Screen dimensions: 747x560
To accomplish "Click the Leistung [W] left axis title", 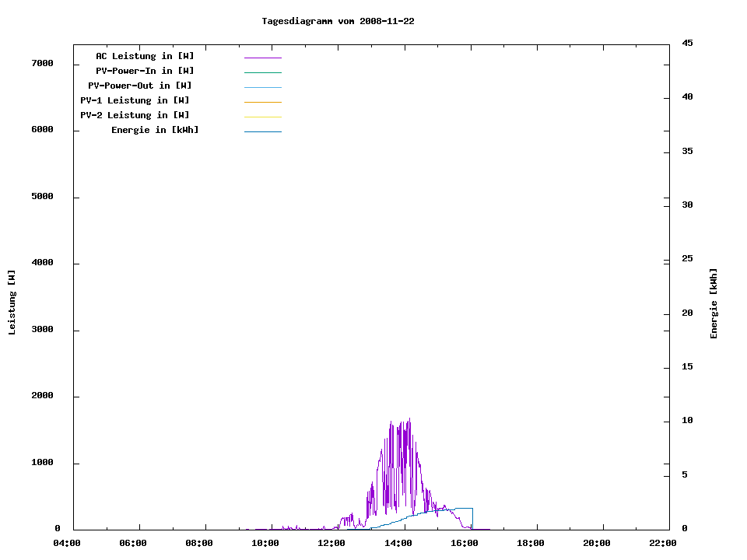I will click(x=12, y=303).
